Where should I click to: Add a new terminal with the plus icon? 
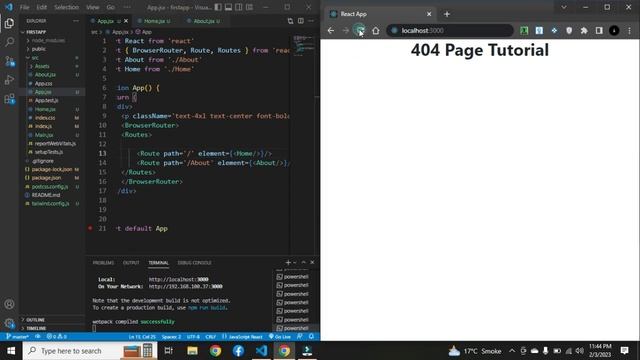point(288,262)
